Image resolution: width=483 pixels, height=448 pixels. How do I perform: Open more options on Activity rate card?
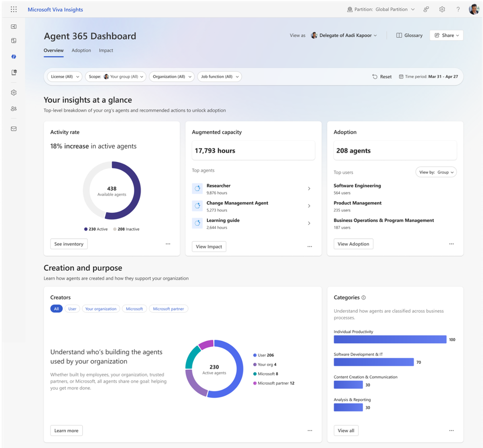click(x=168, y=244)
